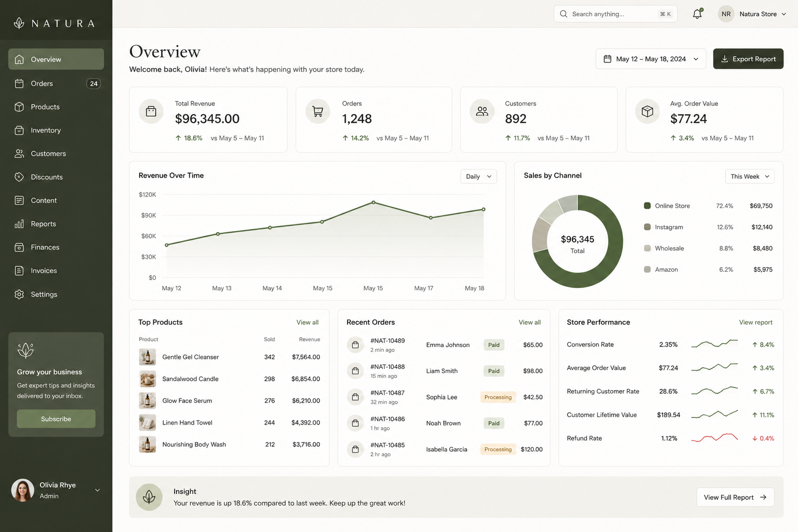Viewport: 798px width, 532px height.
Task: Click the bag icon beside order #NAT-10485
Action: click(x=355, y=449)
